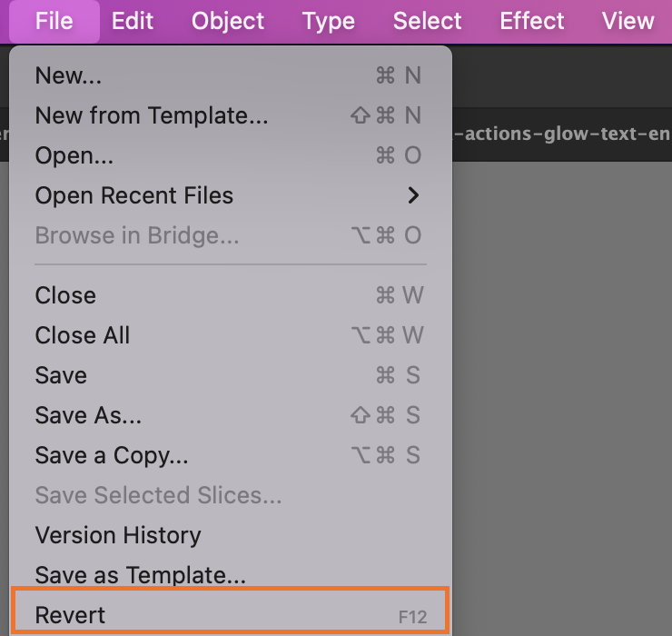Open Version History
The image size is (672, 636).
[118, 535]
